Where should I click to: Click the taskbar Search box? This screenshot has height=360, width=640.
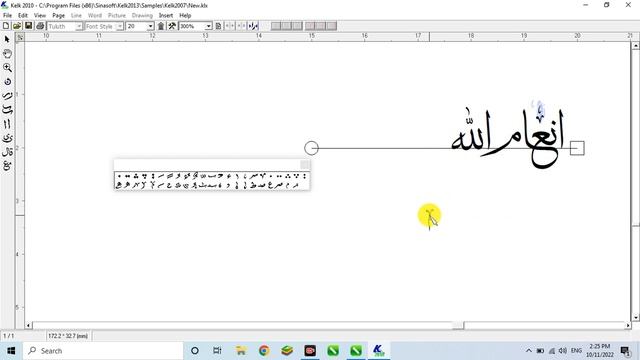tap(103, 351)
